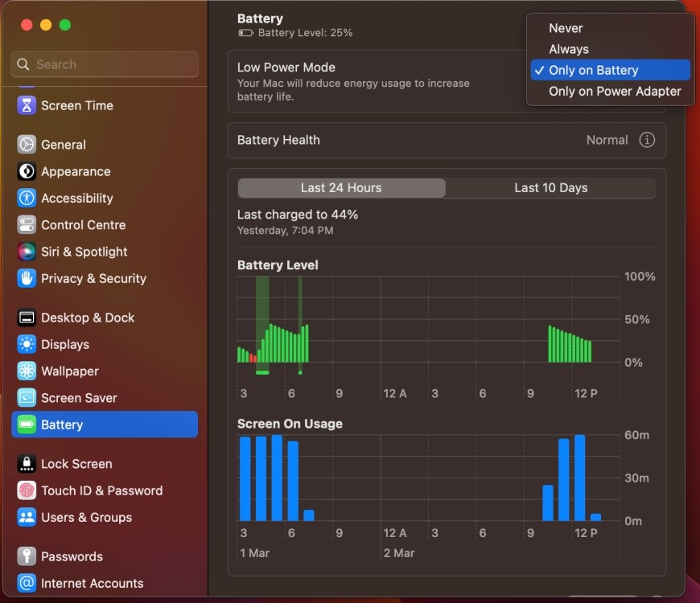Viewport: 700px width, 603px height.
Task: Click the Battery Level chart
Action: pos(428,319)
